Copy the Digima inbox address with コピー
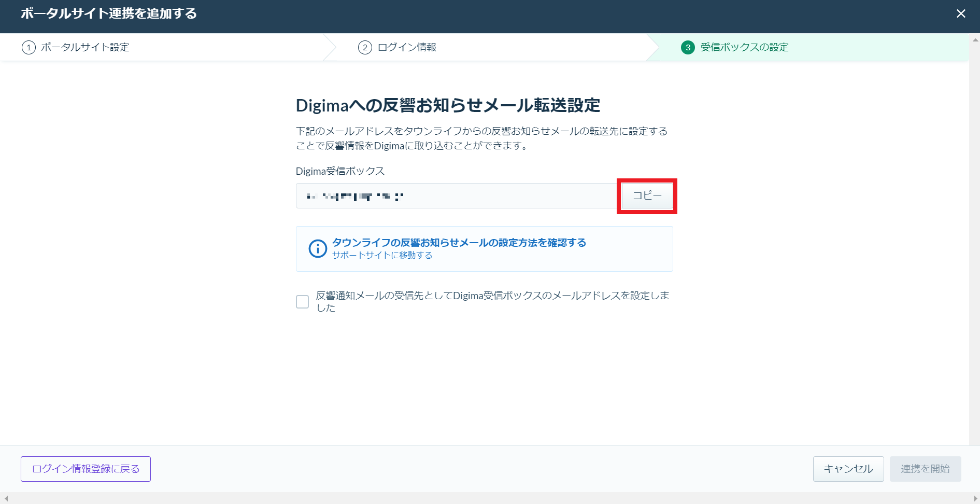This screenshot has height=504, width=980. [647, 195]
